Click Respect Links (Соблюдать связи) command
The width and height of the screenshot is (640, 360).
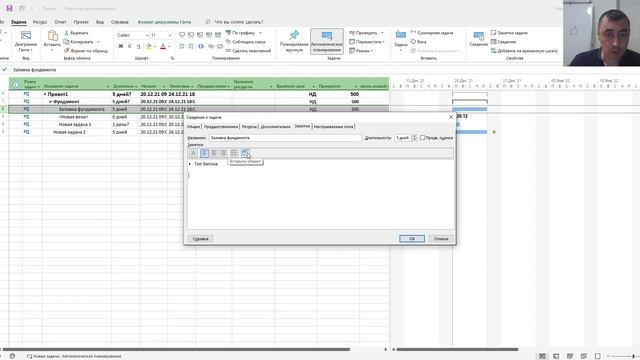[x=245, y=42]
